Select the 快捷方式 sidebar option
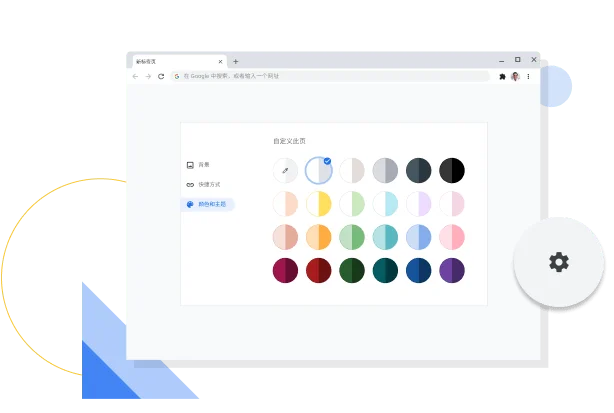Screen dimensions: 614x413 [209, 184]
